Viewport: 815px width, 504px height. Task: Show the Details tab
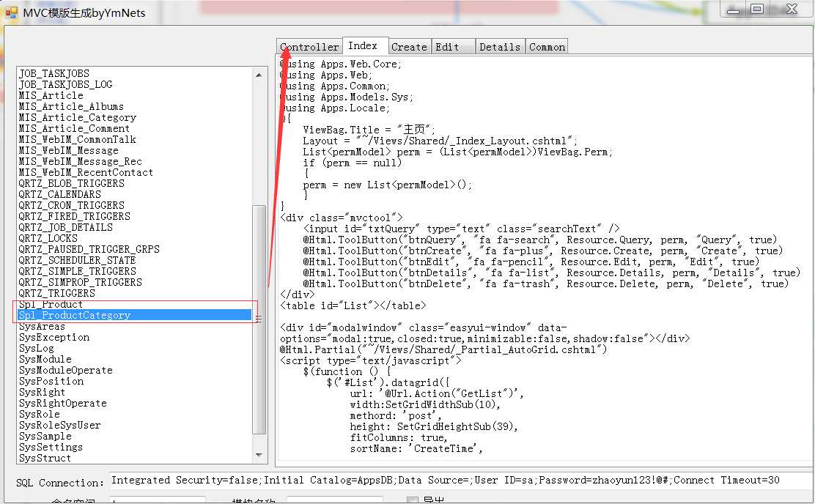(x=500, y=47)
